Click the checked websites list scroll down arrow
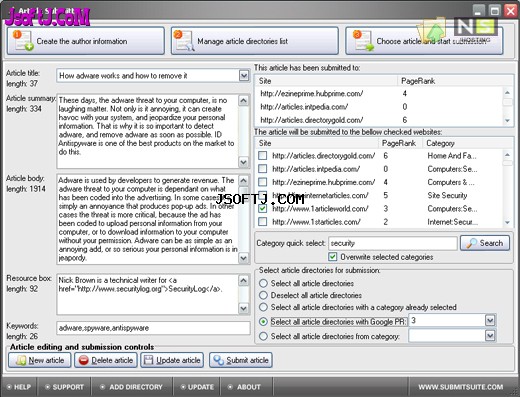Screen dimensions: 520x397 [507, 222]
